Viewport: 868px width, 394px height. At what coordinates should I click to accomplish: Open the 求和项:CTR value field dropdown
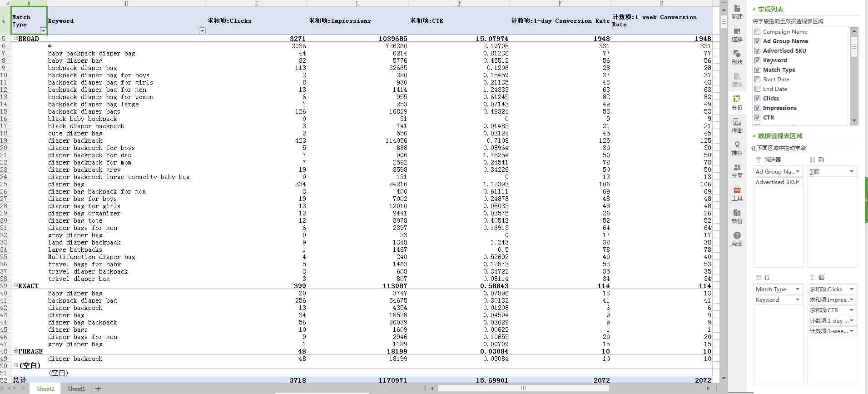click(852, 310)
